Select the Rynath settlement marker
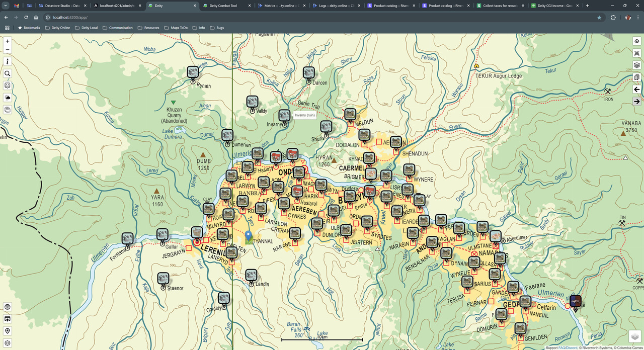The height and width of the screenshot is (350, 644). pyautogui.click(x=193, y=73)
